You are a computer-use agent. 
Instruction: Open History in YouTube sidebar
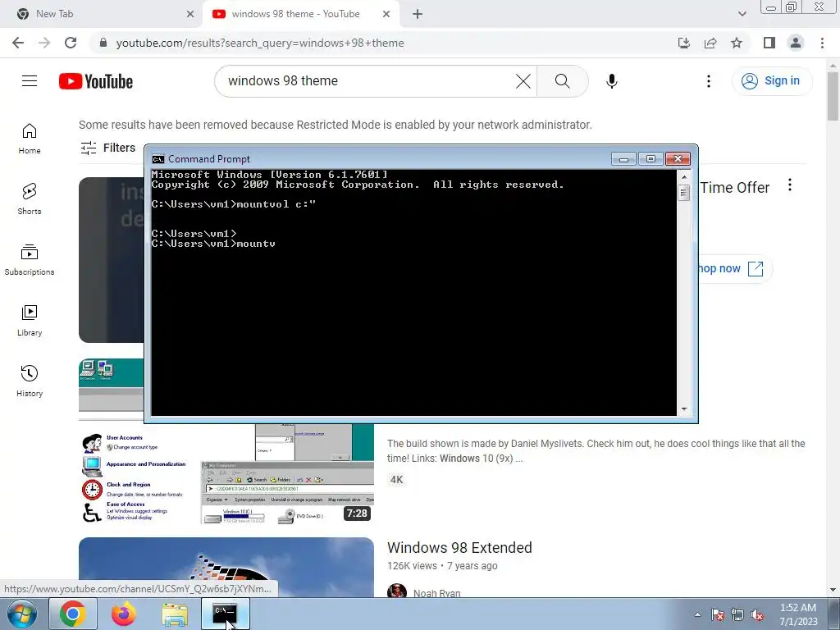click(30, 381)
